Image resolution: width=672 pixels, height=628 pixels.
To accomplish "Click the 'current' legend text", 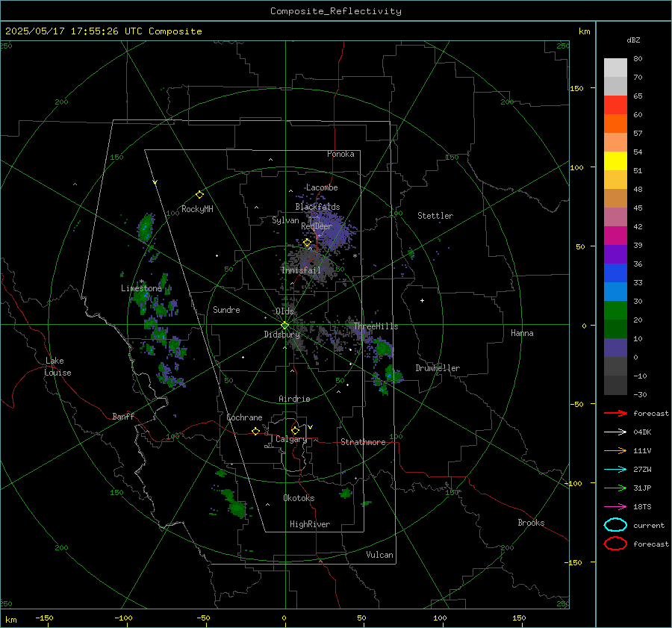I will click(649, 525).
